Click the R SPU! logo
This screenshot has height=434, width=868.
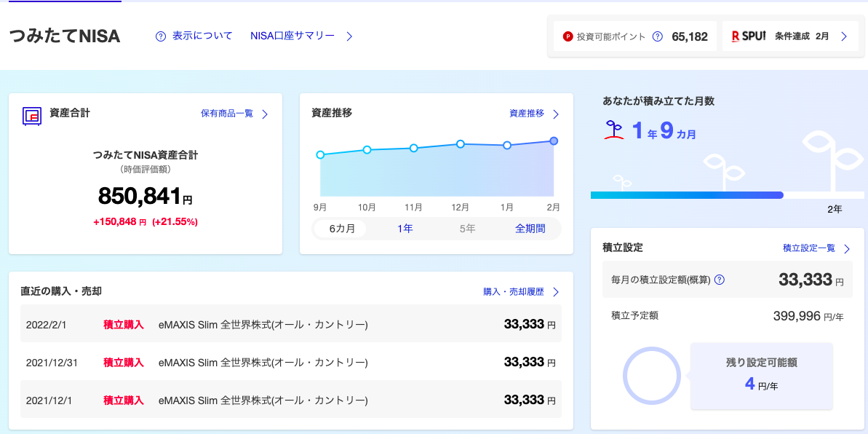tap(749, 36)
